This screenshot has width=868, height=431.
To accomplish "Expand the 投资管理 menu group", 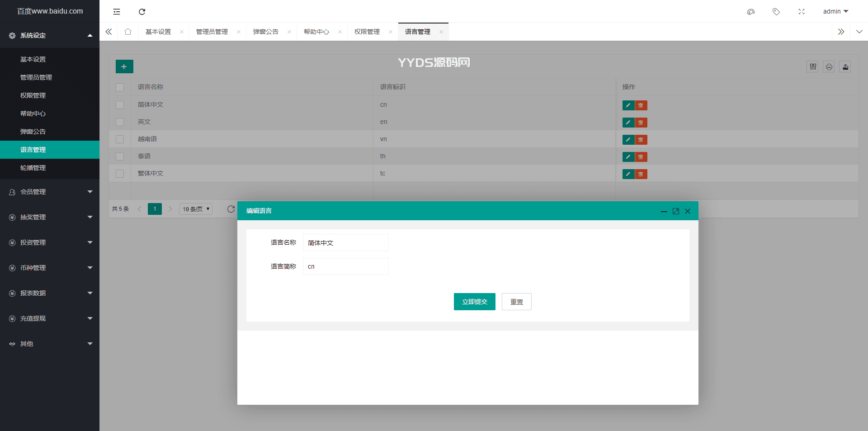I will (50, 242).
